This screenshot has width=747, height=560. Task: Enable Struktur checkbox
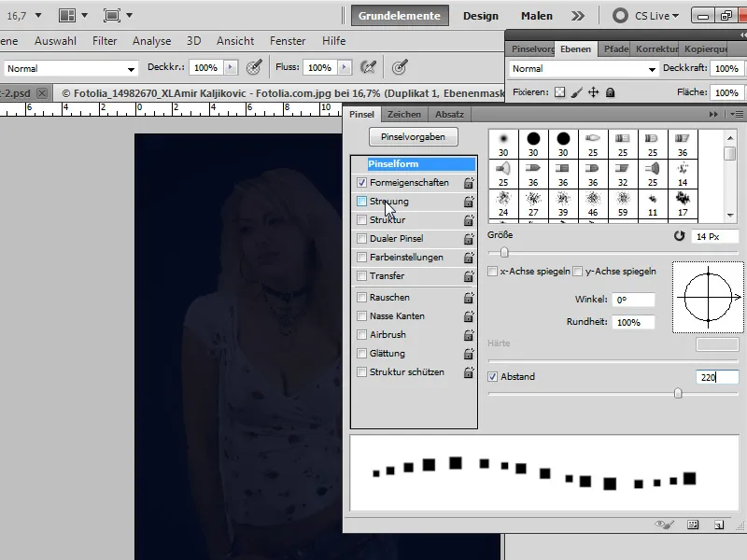coord(361,219)
